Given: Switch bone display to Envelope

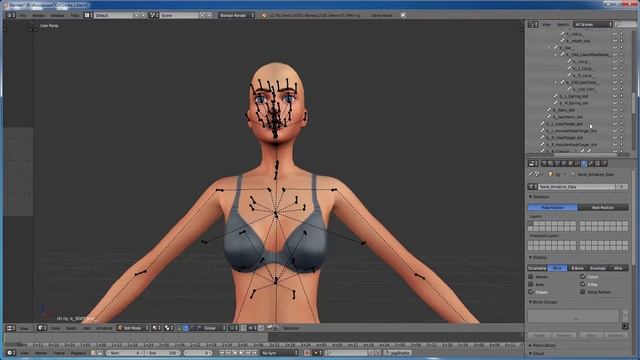Looking at the screenshot, I should (598, 268).
